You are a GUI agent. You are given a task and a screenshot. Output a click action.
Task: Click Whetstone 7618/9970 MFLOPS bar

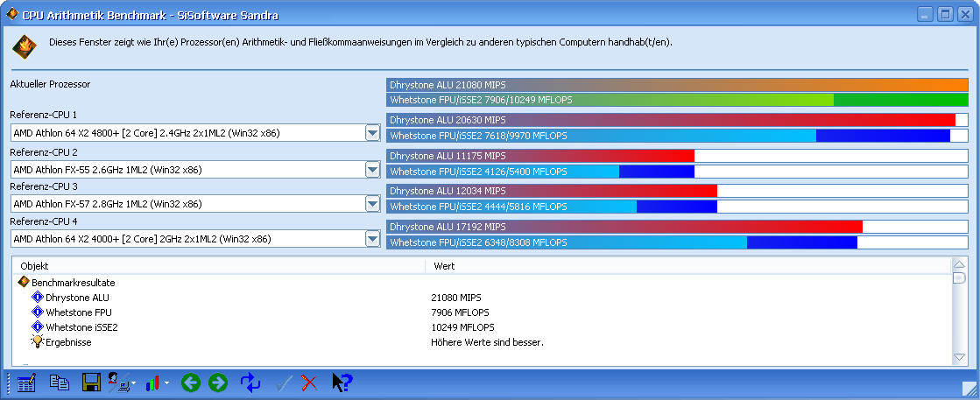678,135
